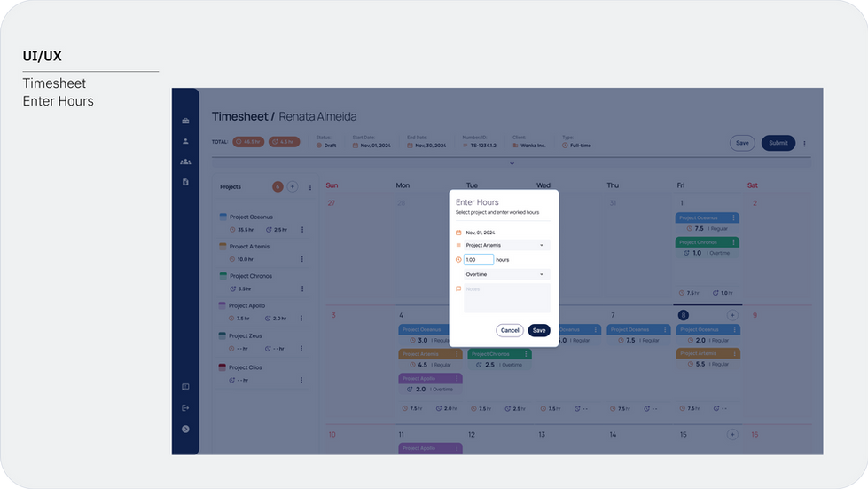This screenshot has width=868, height=489.
Task: Click day 4 Project Artemis entry card
Action: click(431, 359)
